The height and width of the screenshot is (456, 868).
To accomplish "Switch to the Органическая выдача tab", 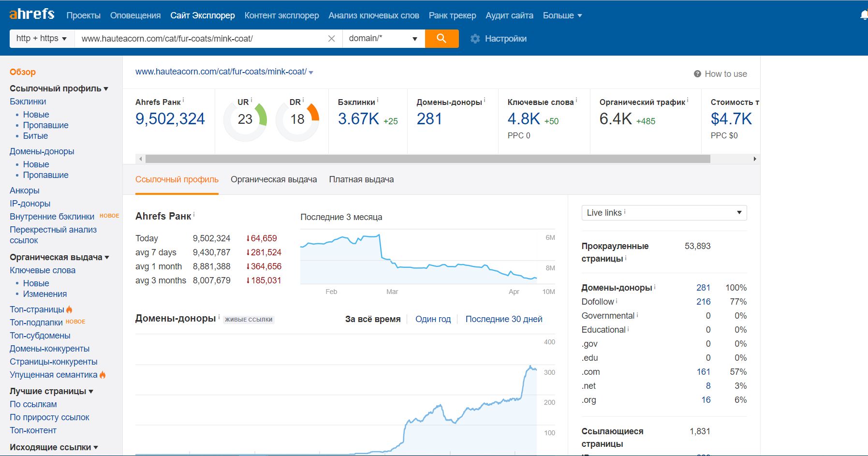I will tap(274, 179).
